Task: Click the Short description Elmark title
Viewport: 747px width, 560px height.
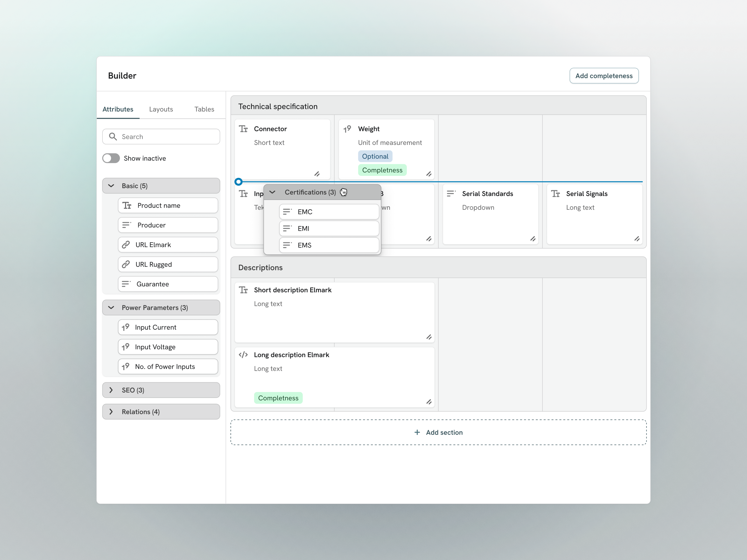Action: pyautogui.click(x=292, y=290)
